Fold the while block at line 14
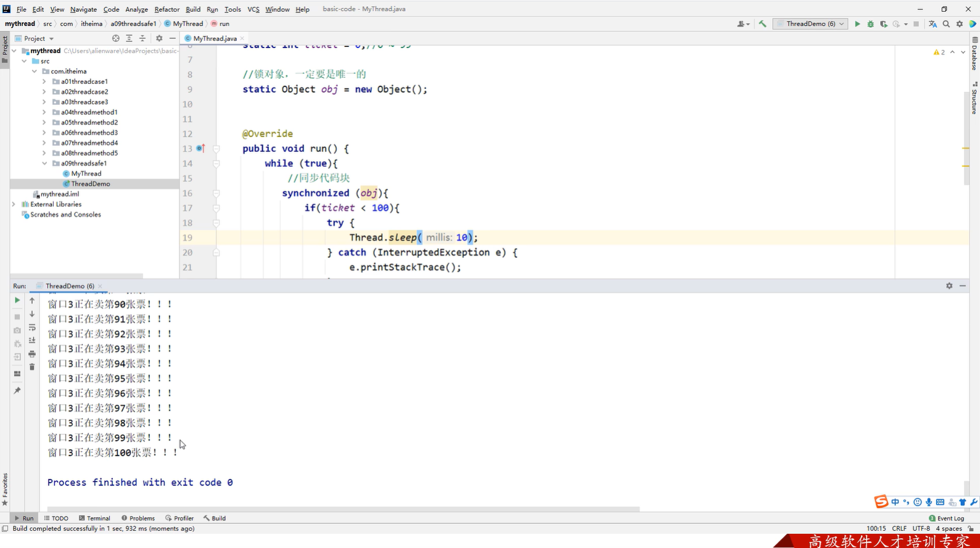Image resolution: width=980 pixels, height=548 pixels. [x=216, y=164]
